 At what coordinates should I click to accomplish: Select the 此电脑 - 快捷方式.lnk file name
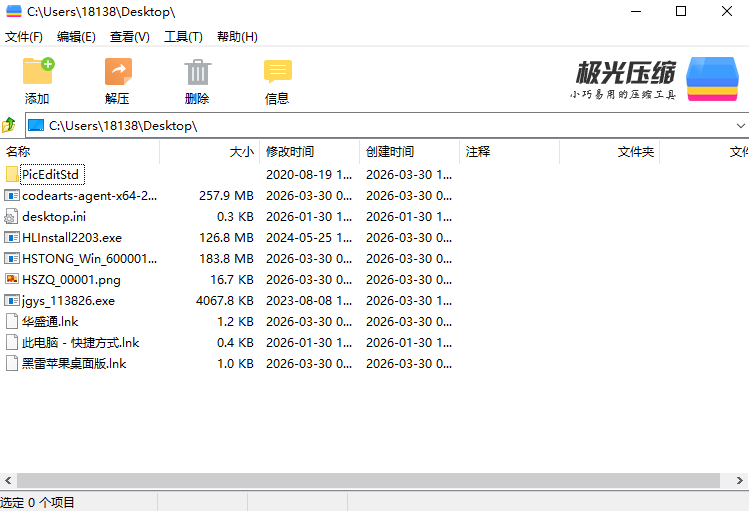point(80,342)
